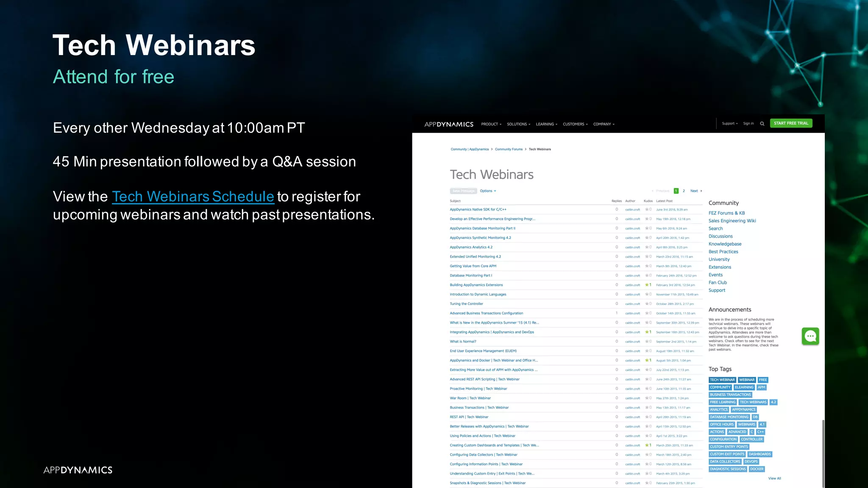Click Search in Community sidebar
This screenshot has height=488, width=868.
click(x=715, y=228)
